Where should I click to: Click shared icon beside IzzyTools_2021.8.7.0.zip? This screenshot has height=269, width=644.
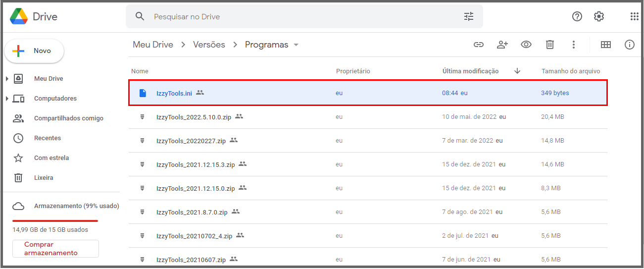[x=236, y=212]
